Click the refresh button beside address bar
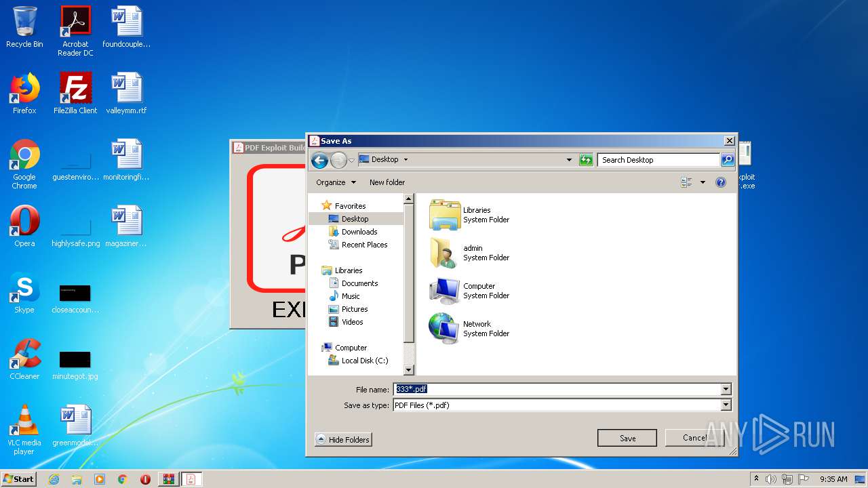The width and height of the screenshot is (868, 488). (586, 160)
